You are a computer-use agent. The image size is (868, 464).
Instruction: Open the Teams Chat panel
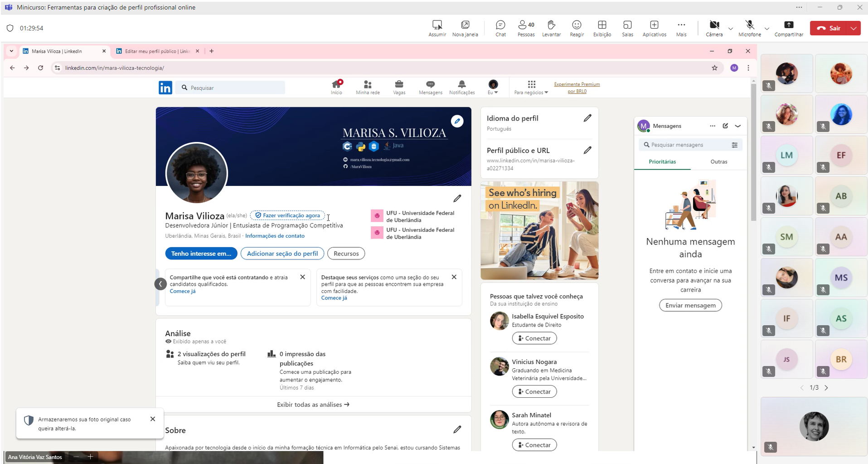click(500, 28)
